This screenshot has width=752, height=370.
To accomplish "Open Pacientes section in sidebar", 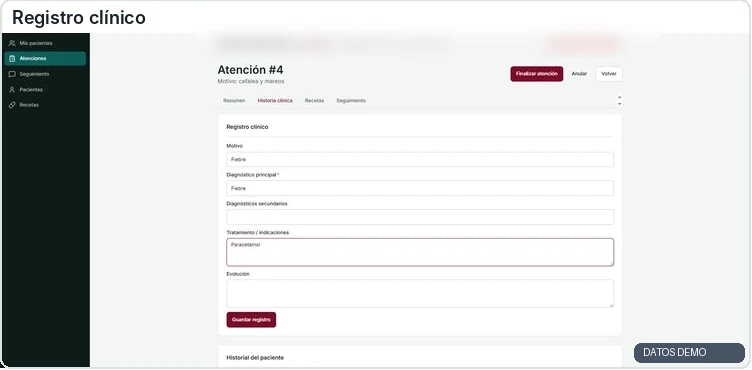I will point(45,90).
